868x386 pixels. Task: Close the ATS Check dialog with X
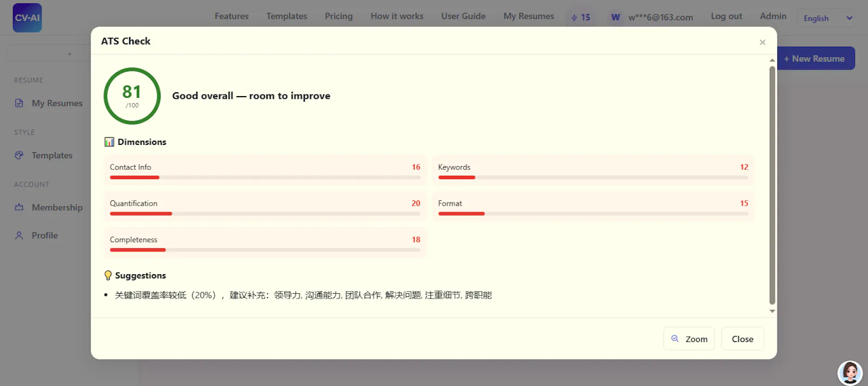762,42
